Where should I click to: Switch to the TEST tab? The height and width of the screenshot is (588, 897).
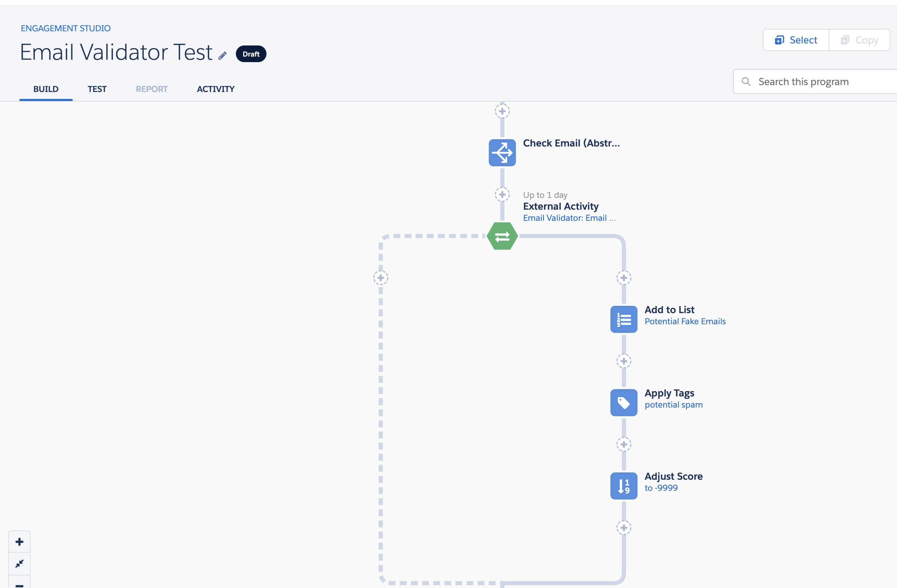point(97,89)
